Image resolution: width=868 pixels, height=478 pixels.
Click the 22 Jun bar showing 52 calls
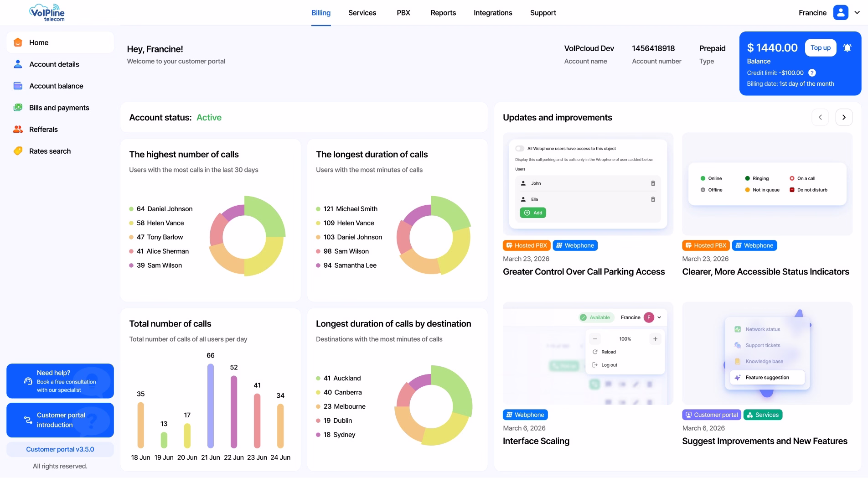point(234,411)
